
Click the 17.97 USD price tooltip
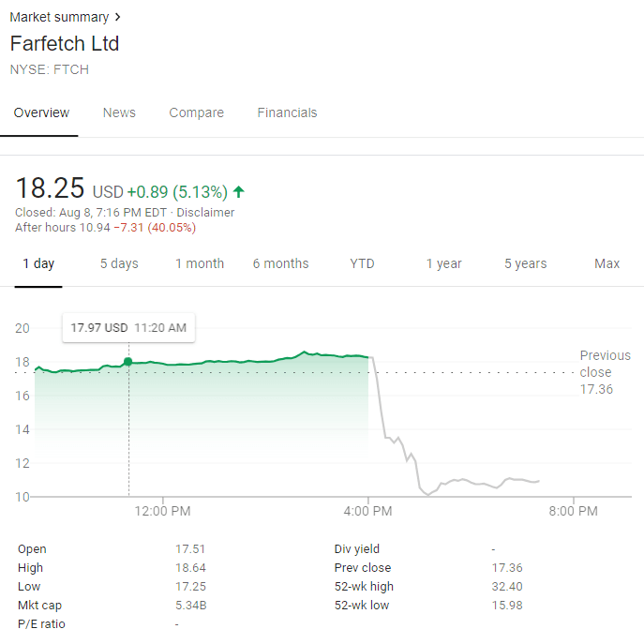click(x=128, y=328)
